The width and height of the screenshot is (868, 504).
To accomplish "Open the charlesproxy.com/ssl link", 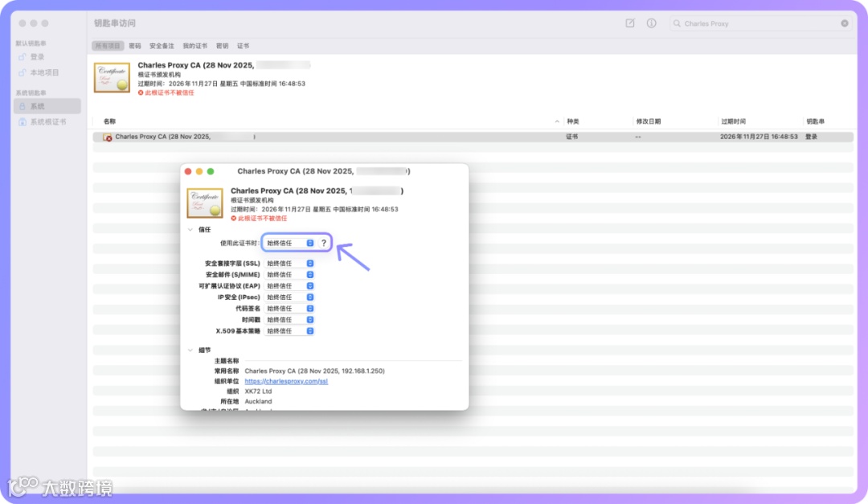I will tap(286, 381).
